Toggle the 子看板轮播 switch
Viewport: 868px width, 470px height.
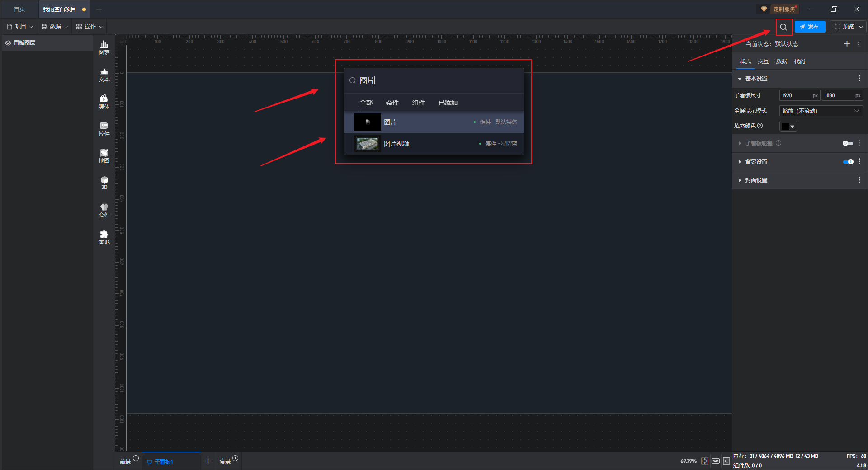pos(848,143)
